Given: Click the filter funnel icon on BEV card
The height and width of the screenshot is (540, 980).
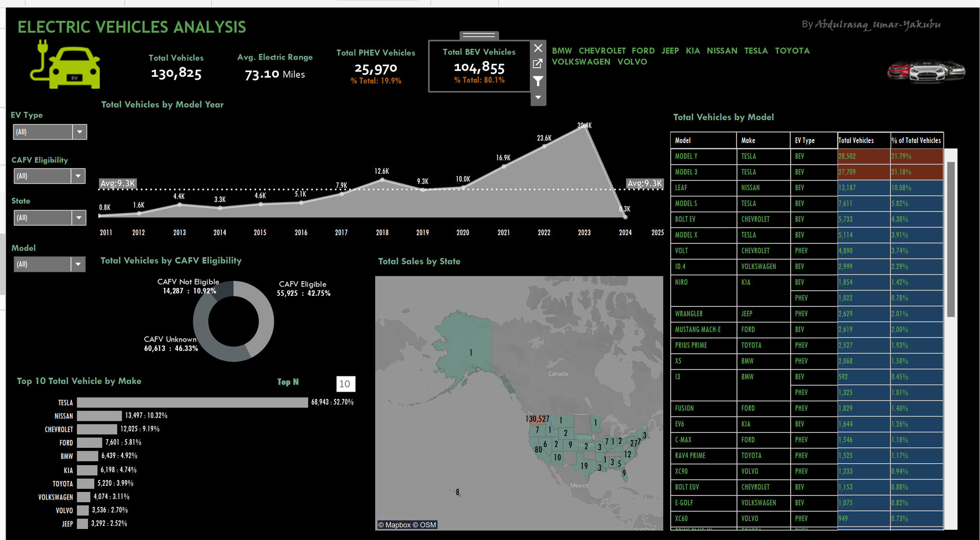Looking at the screenshot, I should click(538, 81).
